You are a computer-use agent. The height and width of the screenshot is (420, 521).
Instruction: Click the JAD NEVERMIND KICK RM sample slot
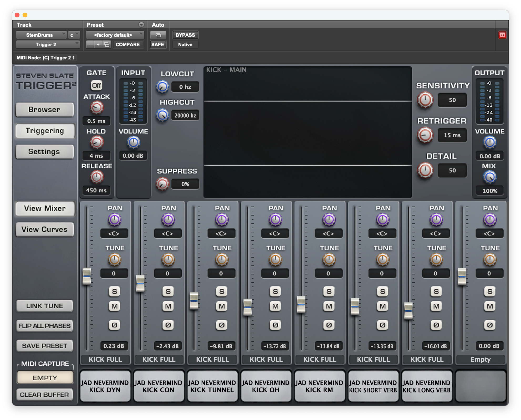click(x=319, y=386)
